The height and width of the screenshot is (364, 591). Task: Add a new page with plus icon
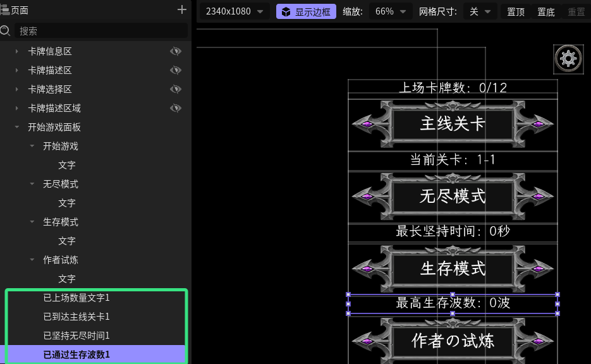[x=181, y=10]
